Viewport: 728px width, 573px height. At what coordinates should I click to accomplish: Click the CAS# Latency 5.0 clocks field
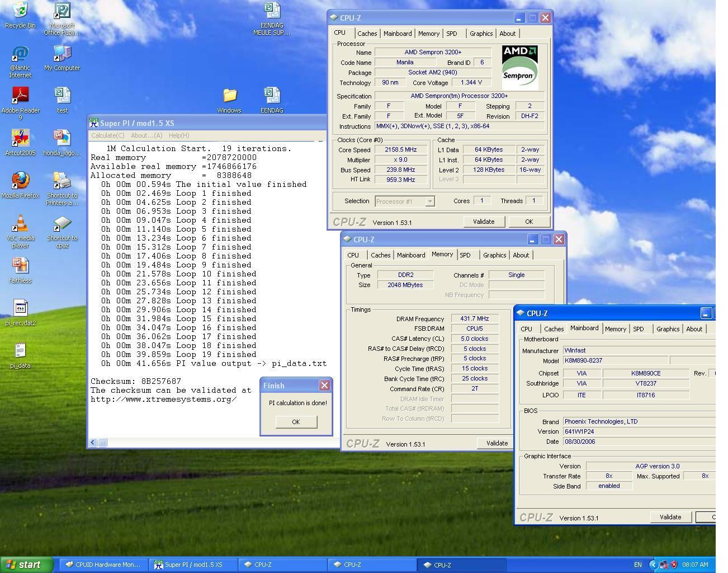pyautogui.click(x=474, y=339)
